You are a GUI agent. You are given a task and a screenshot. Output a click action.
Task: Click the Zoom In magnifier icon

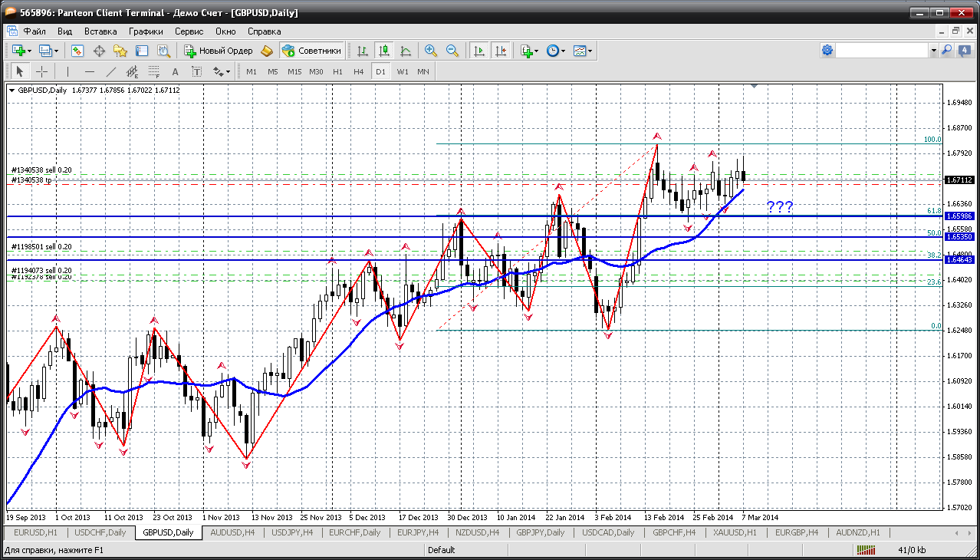(x=431, y=51)
